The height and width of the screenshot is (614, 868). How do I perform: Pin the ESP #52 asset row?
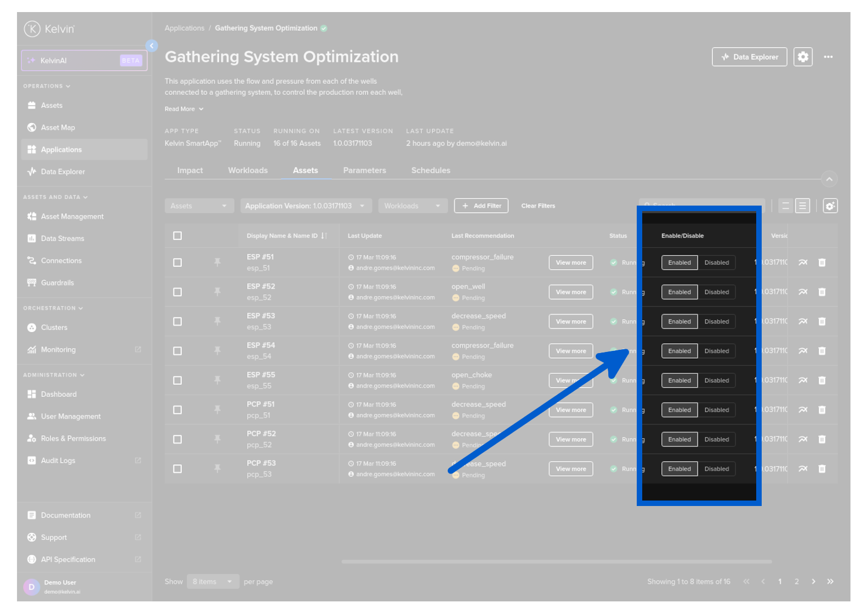(x=218, y=292)
